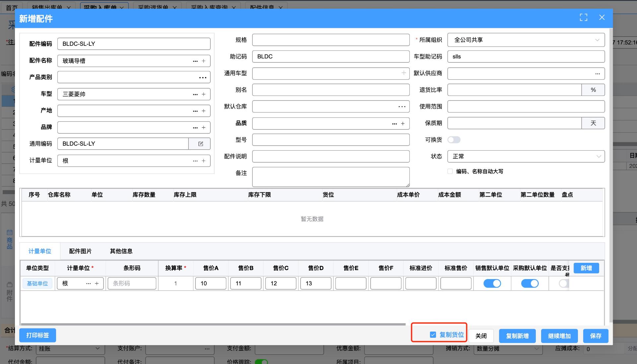Screen dimensions: 637x364
Task: Open the 品质 lookup ellipsis
Action: click(394, 123)
